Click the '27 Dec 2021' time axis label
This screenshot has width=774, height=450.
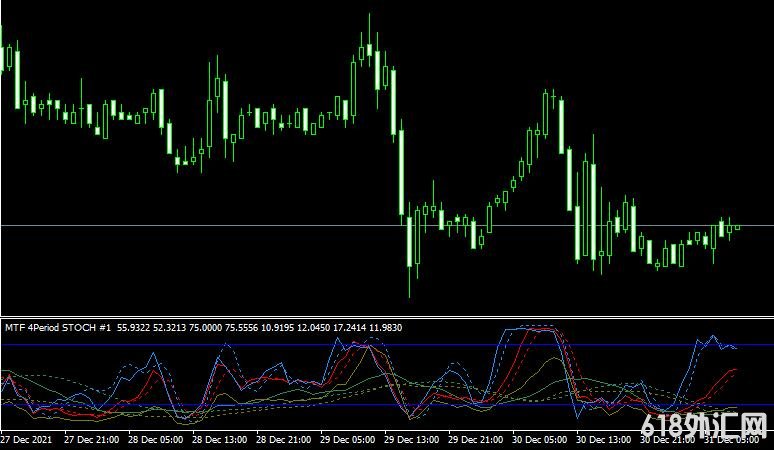pos(28,440)
